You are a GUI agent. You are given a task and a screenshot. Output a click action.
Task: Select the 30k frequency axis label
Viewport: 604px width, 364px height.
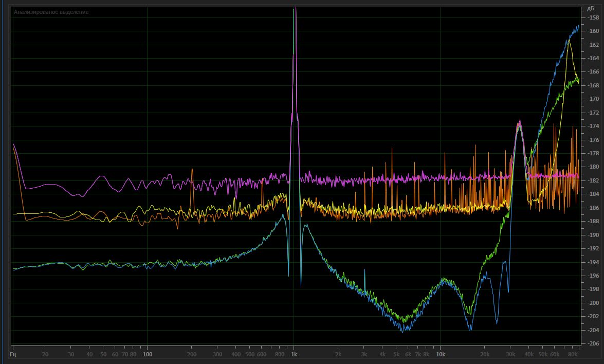[510, 354]
